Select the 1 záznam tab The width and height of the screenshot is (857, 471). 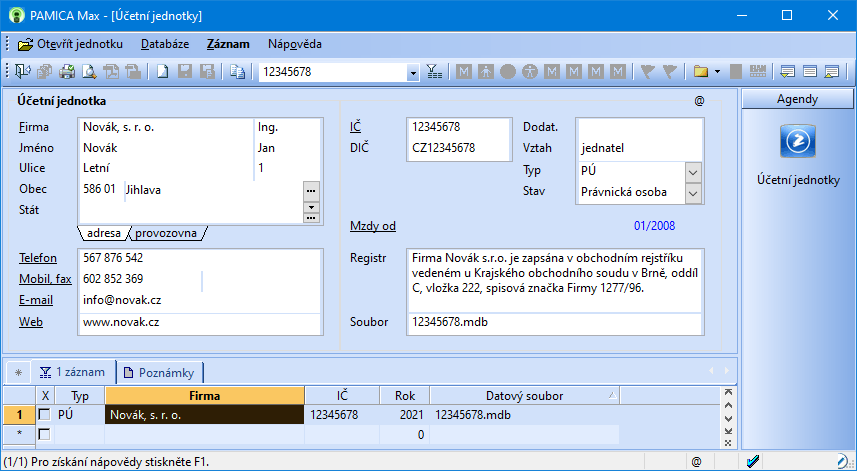[73, 372]
